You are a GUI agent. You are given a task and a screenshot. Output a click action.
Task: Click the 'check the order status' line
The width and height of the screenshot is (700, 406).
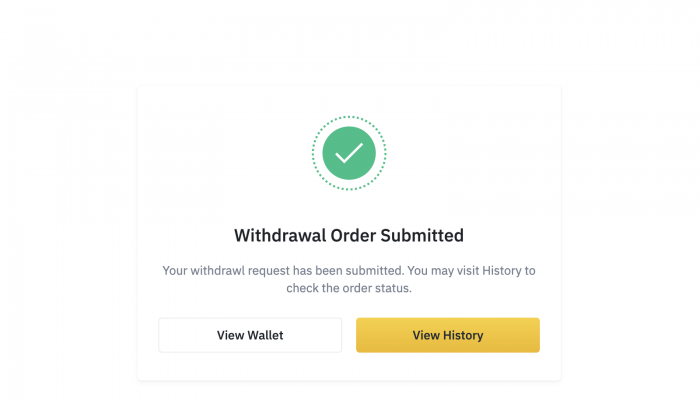point(349,288)
